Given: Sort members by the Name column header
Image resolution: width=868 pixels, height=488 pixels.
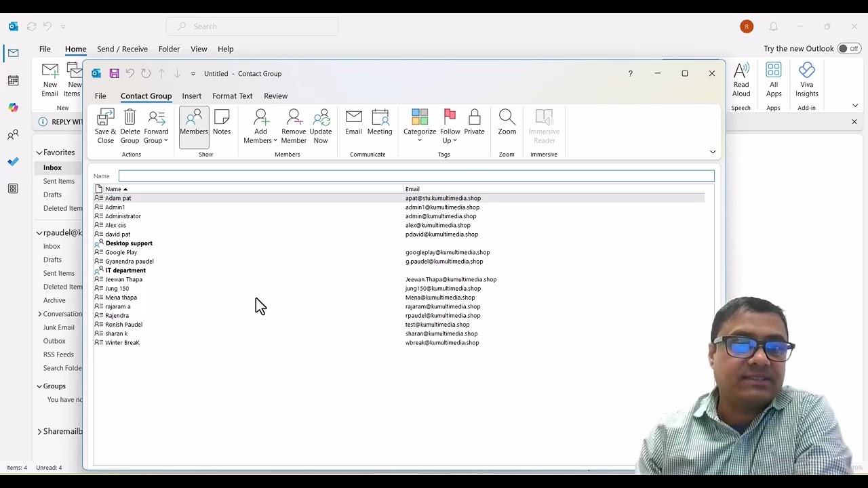Looking at the screenshot, I should coord(254,189).
